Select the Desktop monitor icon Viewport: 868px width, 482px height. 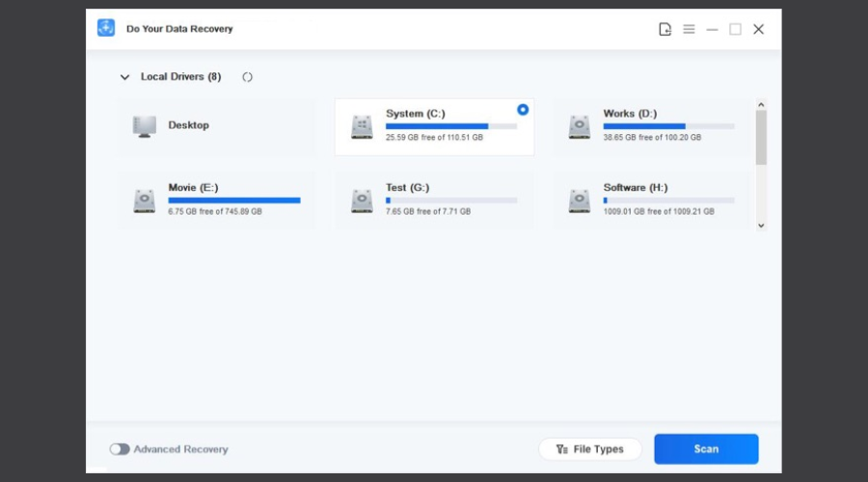(x=145, y=126)
